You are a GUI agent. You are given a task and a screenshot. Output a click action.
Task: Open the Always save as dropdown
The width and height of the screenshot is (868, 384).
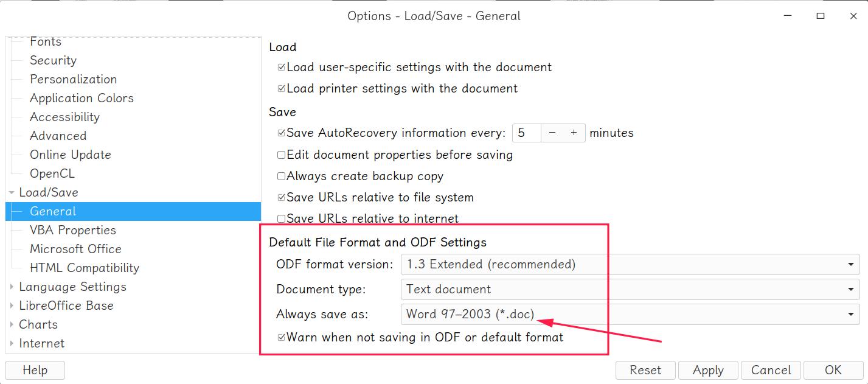coord(630,315)
